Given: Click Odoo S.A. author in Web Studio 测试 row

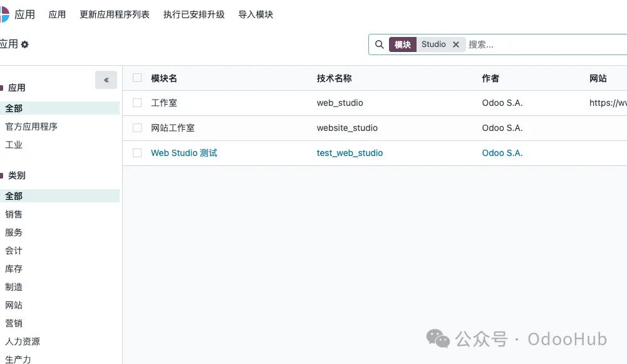Looking at the screenshot, I should 502,153.
